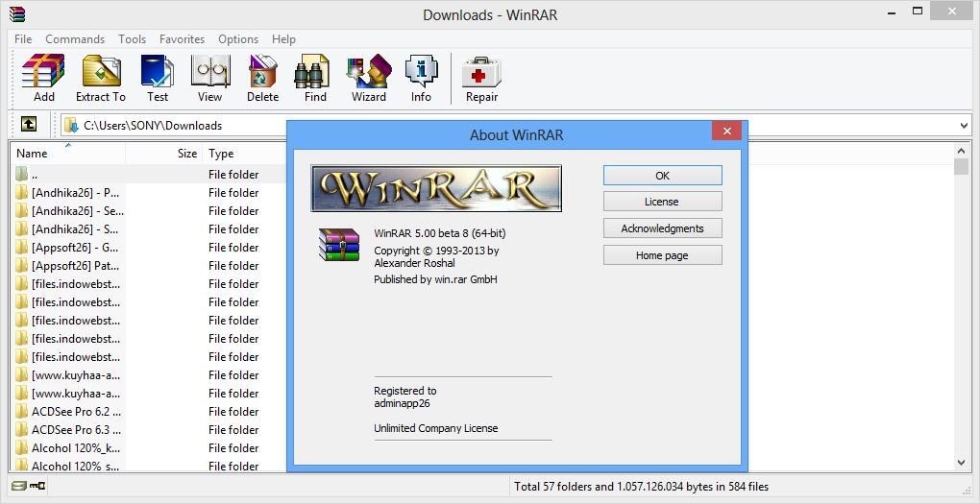The image size is (980, 504).
Task: Sort by the Size column header
Action: coord(163,154)
